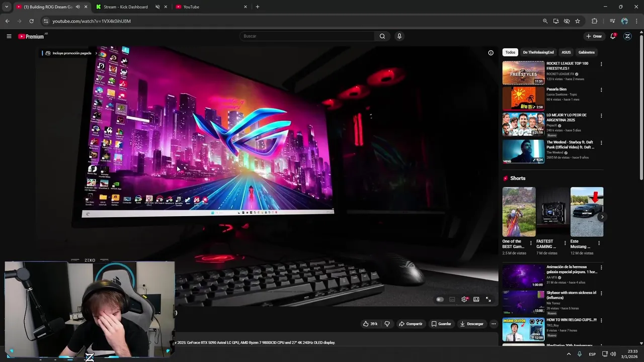Open LO MEJOR Y LO PEOR title
644x362 pixels.
coord(567,118)
